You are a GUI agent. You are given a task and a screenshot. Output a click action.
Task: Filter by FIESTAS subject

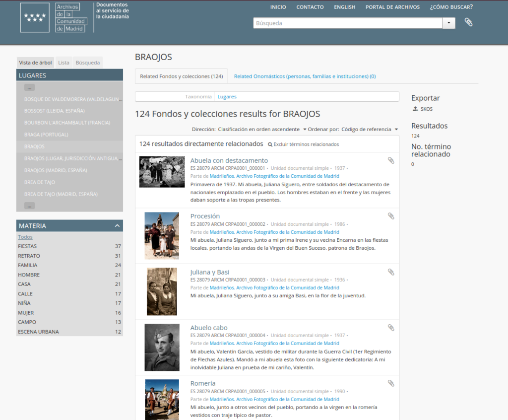27,246
